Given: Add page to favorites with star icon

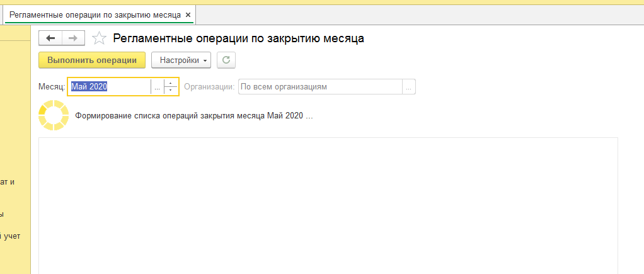Looking at the screenshot, I should (x=99, y=38).
